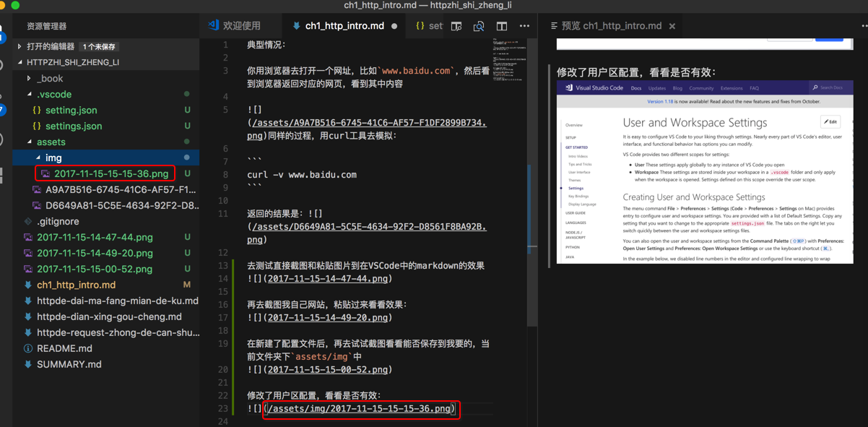
Task: Open httpde-dai-ma-fang-mian-de-ku.md
Action: tap(118, 301)
